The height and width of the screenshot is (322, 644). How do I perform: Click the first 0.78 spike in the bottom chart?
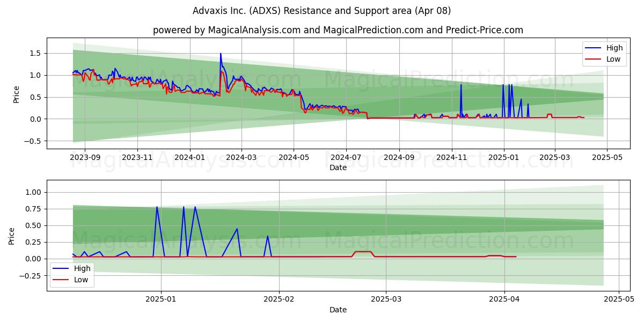[x=157, y=207]
